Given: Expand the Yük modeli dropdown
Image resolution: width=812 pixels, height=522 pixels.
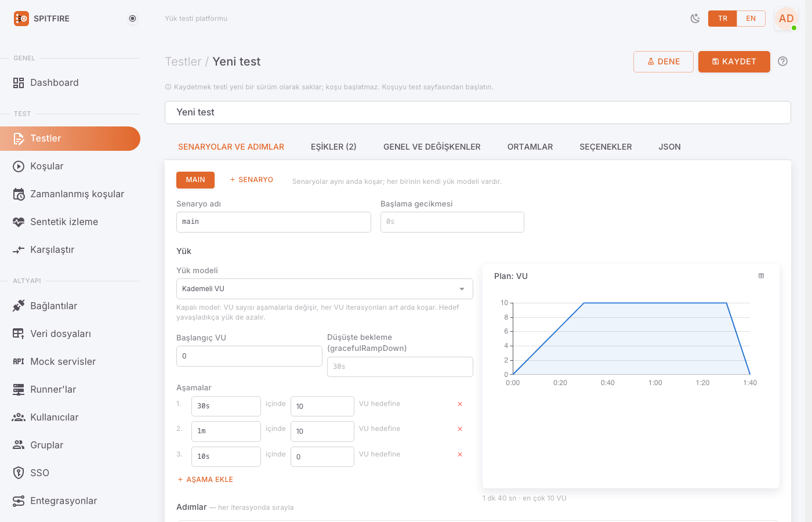Looking at the screenshot, I should (325, 289).
